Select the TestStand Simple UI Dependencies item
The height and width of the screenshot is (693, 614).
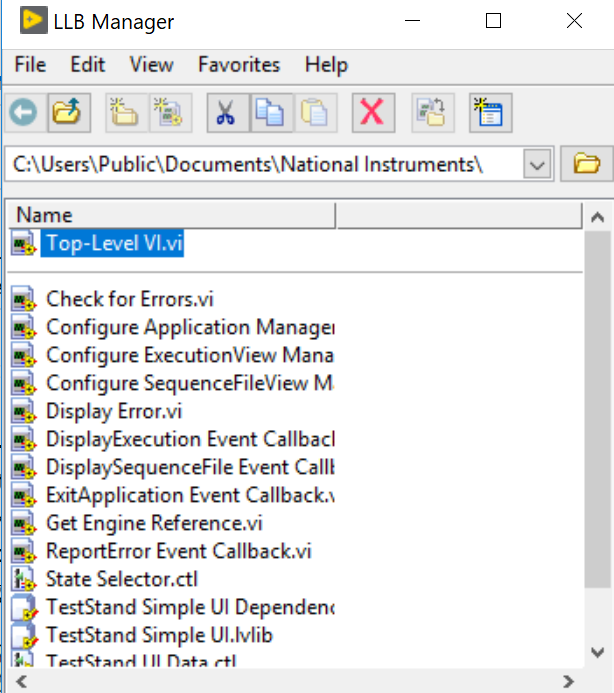tap(190, 607)
